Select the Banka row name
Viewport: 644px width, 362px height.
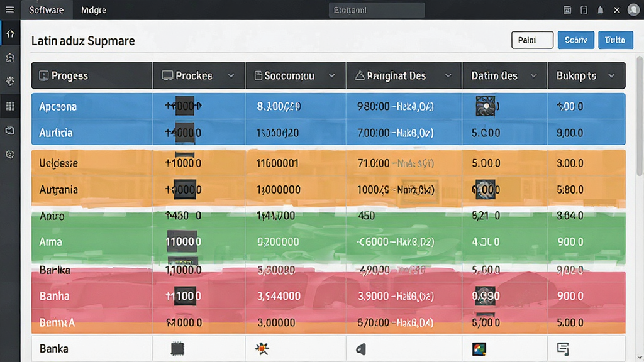54,349
